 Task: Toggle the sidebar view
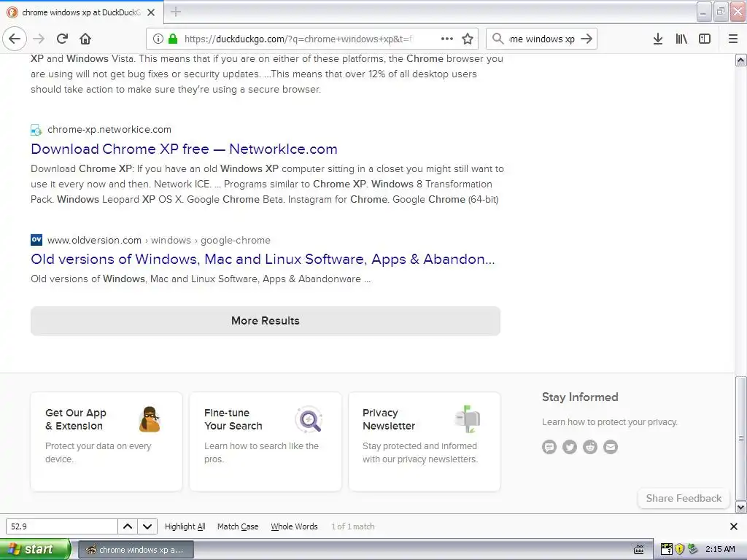(x=705, y=39)
